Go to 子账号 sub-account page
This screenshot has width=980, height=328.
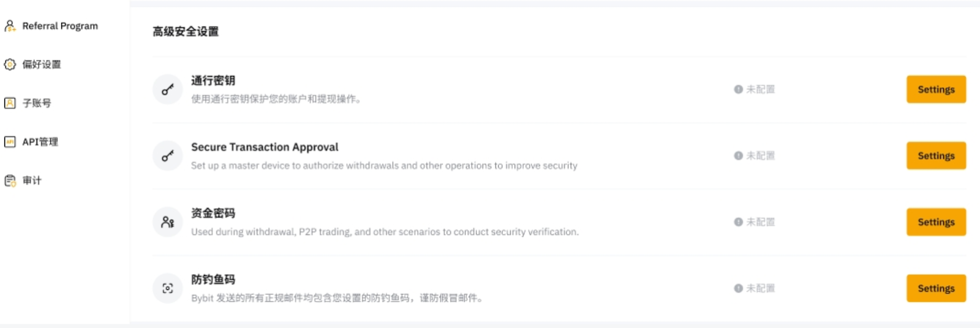37,103
